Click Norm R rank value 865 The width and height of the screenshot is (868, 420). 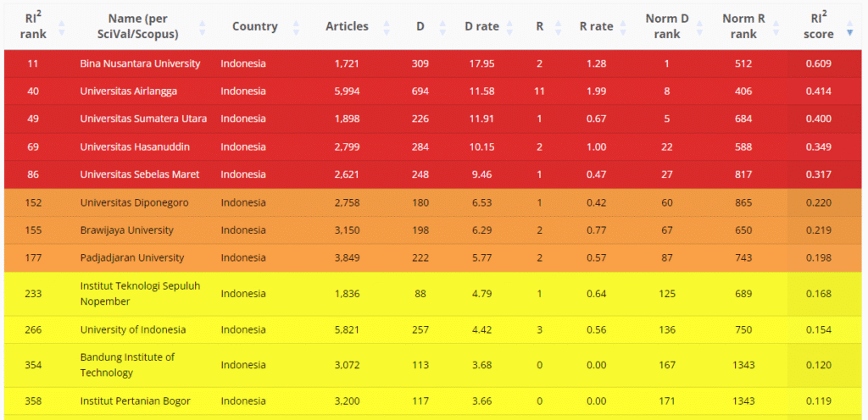(x=743, y=203)
